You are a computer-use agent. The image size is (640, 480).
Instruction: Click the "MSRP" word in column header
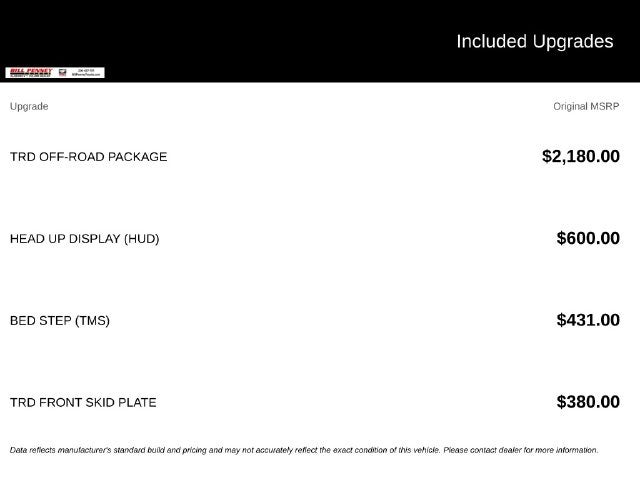[x=605, y=106]
